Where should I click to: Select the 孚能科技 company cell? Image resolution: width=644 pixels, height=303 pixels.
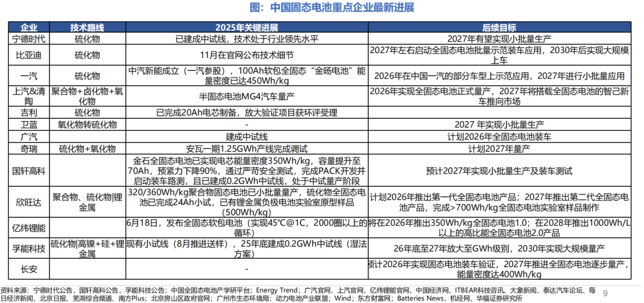[29, 249]
